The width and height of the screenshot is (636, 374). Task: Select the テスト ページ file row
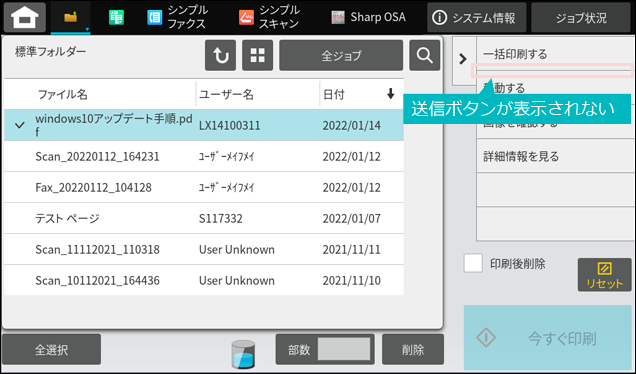(204, 218)
